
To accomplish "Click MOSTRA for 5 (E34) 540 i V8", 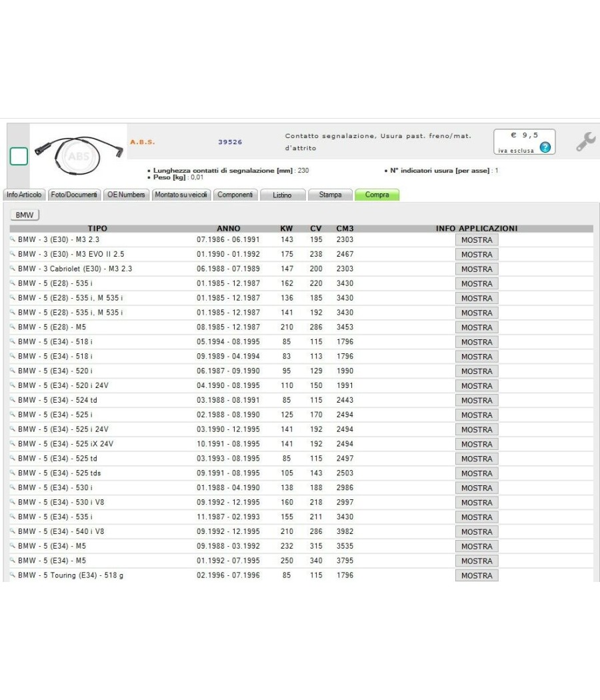I will click(477, 532).
